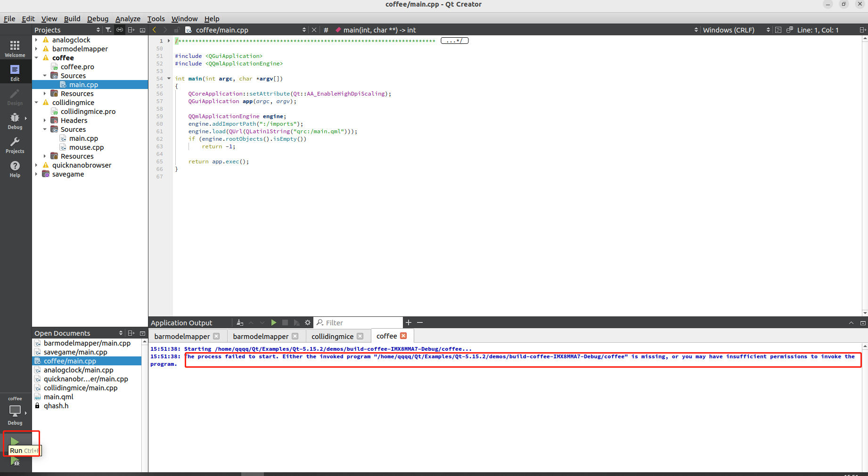Open the Window menu
Viewport: 868px width, 476px height.
coord(184,19)
